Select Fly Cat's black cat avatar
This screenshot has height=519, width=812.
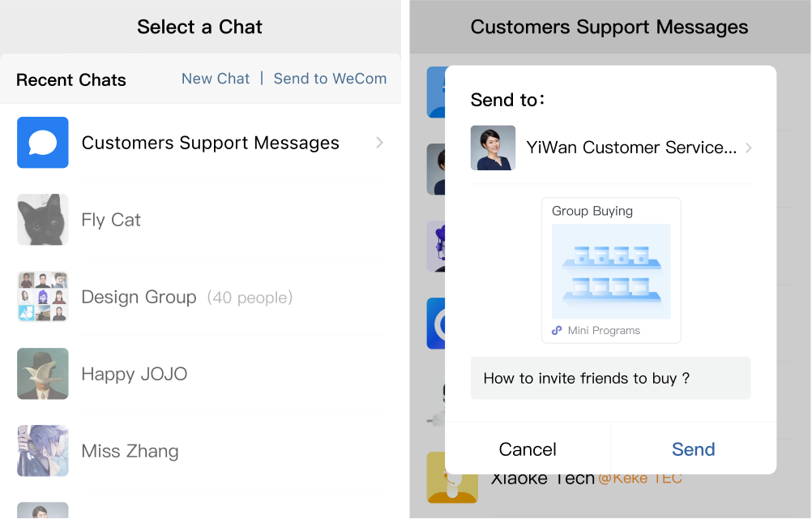point(42,220)
